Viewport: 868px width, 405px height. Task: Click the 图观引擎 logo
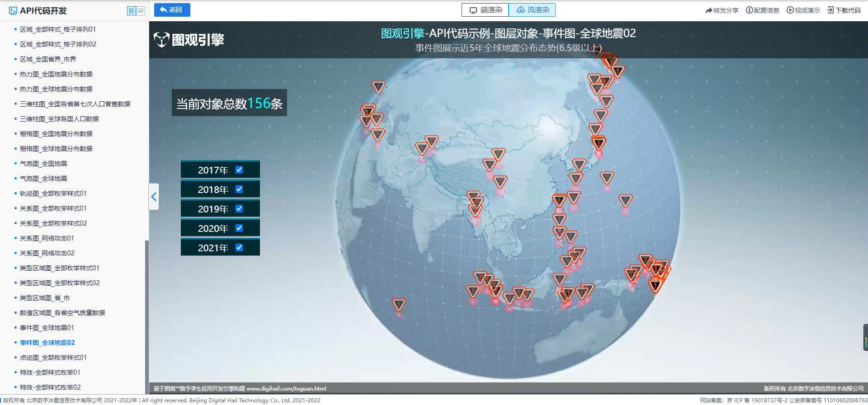click(189, 40)
